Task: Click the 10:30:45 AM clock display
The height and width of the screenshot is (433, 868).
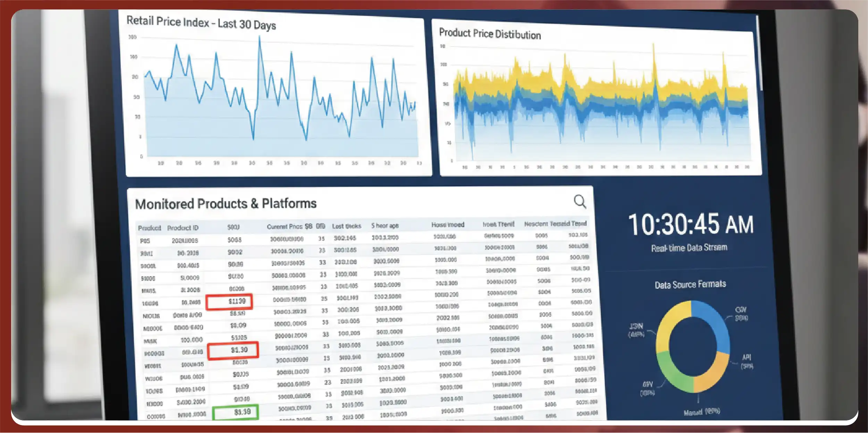Action: (x=691, y=224)
